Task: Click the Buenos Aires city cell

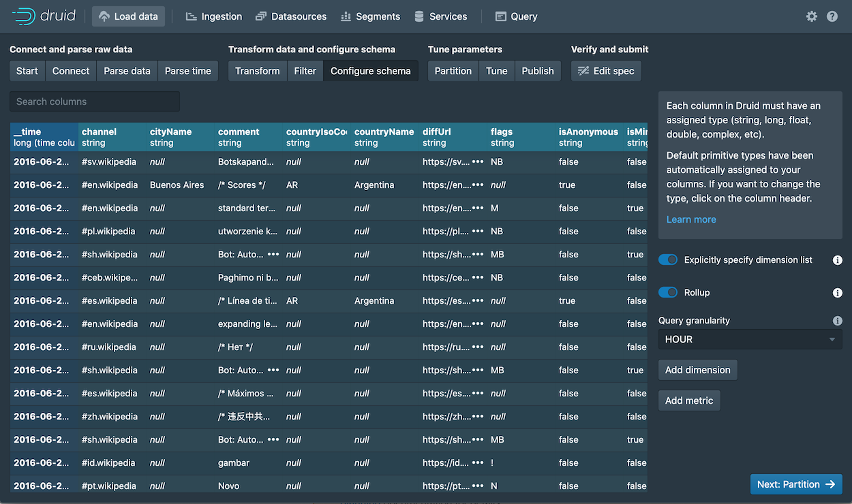Action: (x=181, y=185)
